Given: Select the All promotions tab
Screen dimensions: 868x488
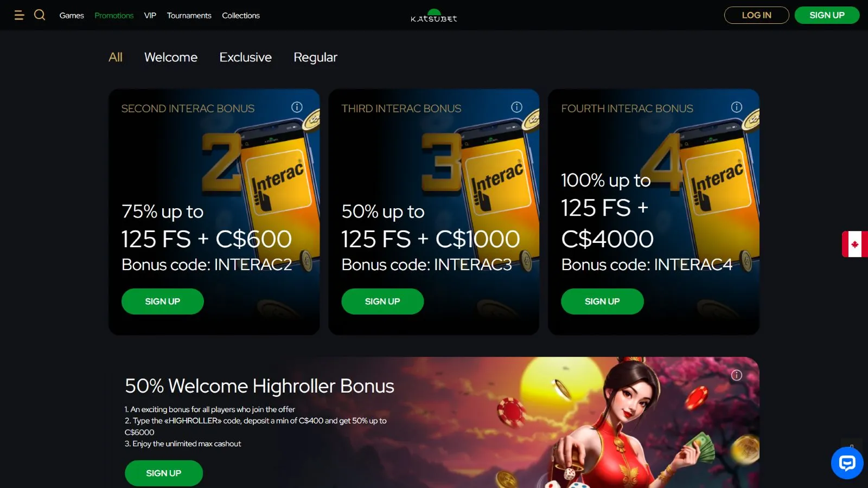Looking at the screenshot, I should 116,57.
